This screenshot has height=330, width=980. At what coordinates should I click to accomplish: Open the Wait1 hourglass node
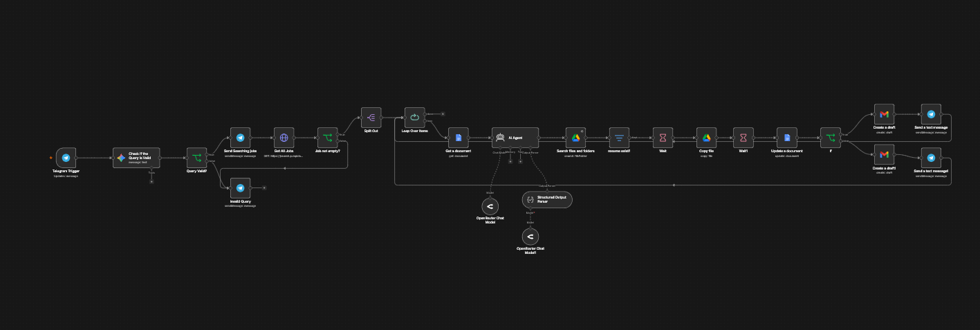(743, 138)
